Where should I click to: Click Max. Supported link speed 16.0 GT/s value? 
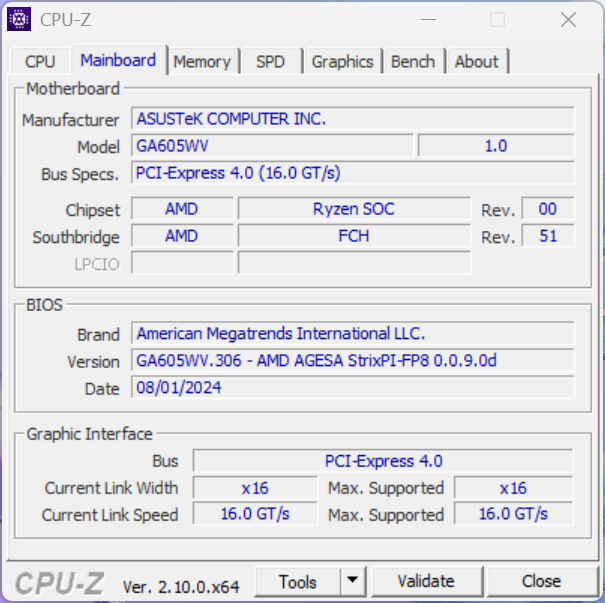[x=514, y=514]
